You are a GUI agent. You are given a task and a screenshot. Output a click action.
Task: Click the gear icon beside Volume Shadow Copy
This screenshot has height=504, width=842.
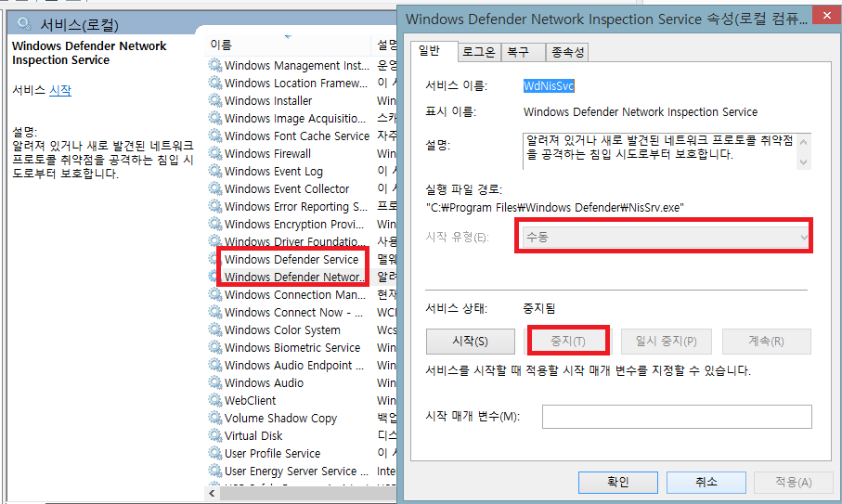click(x=215, y=418)
